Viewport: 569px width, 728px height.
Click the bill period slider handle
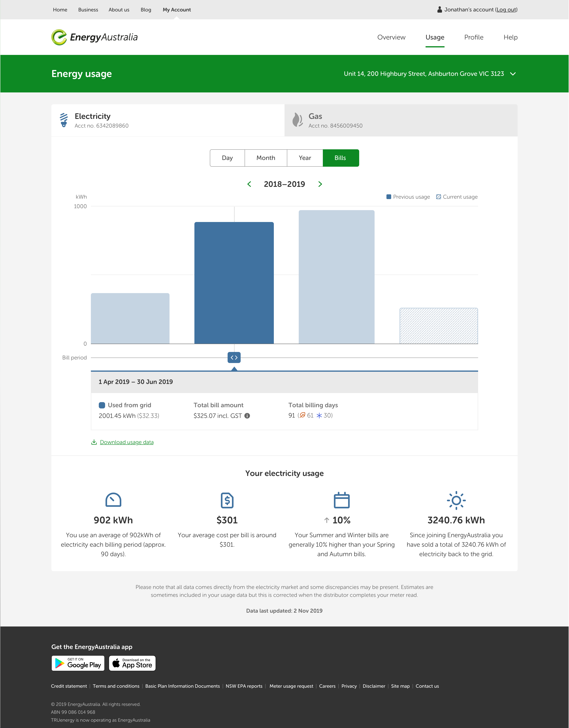tap(234, 358)
